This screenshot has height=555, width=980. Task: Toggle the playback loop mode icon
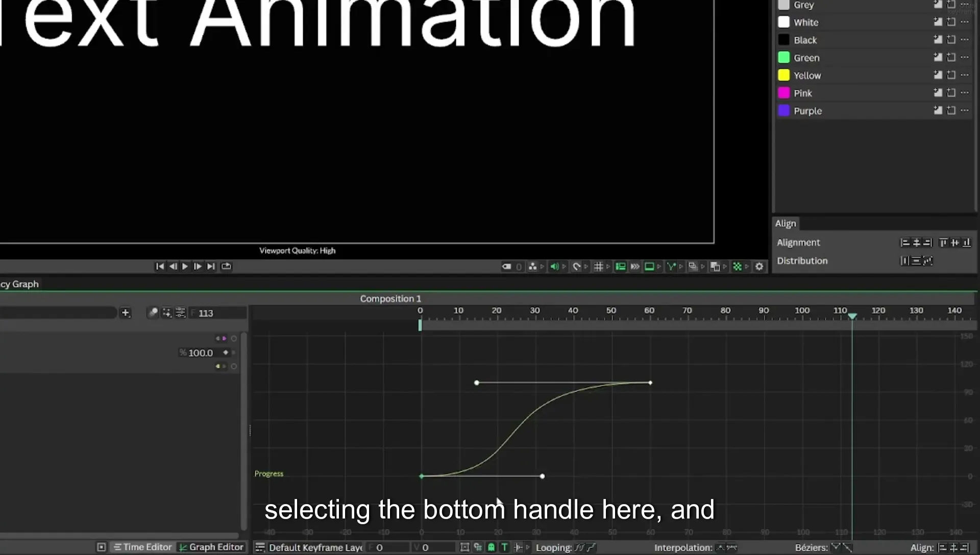226,266
